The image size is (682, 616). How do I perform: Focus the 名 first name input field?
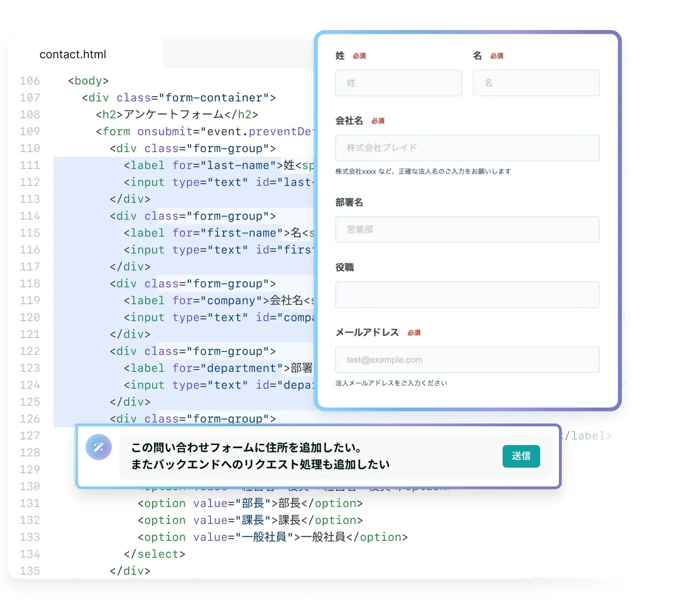[536, 83]
